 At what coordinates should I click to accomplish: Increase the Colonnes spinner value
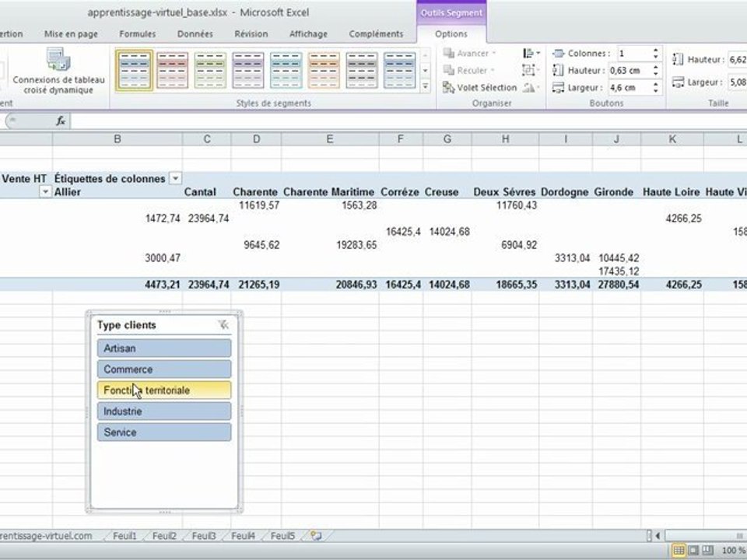(655, 50)
